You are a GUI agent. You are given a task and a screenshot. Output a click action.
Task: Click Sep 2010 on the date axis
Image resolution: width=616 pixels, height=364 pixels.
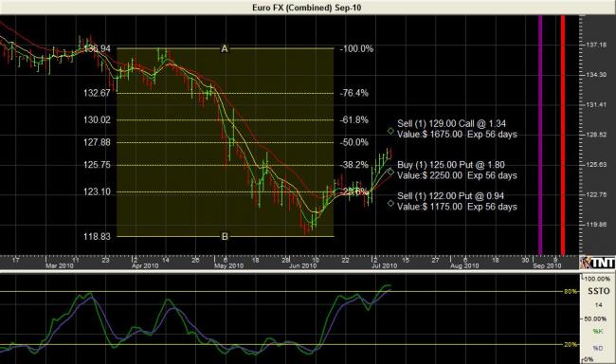click(x=547, y=266)
